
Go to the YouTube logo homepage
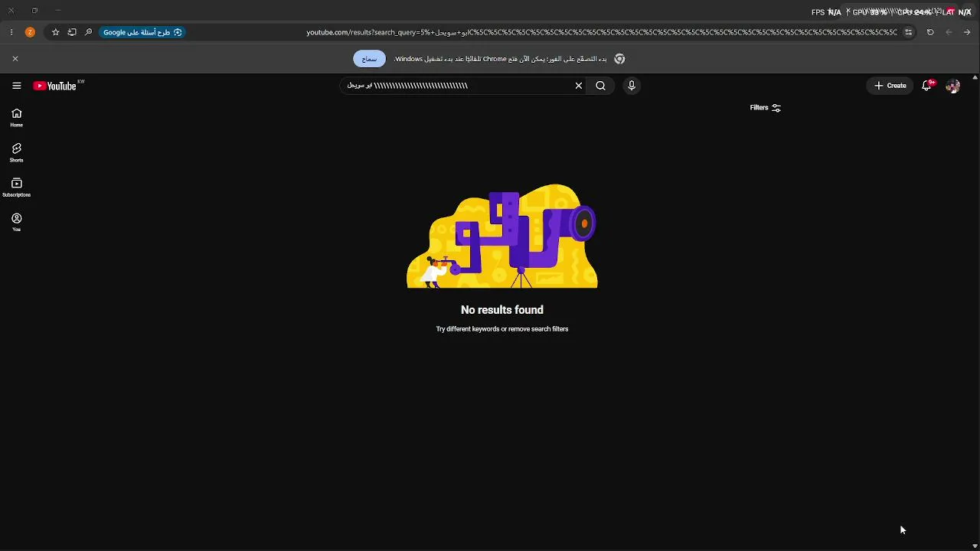55,86
